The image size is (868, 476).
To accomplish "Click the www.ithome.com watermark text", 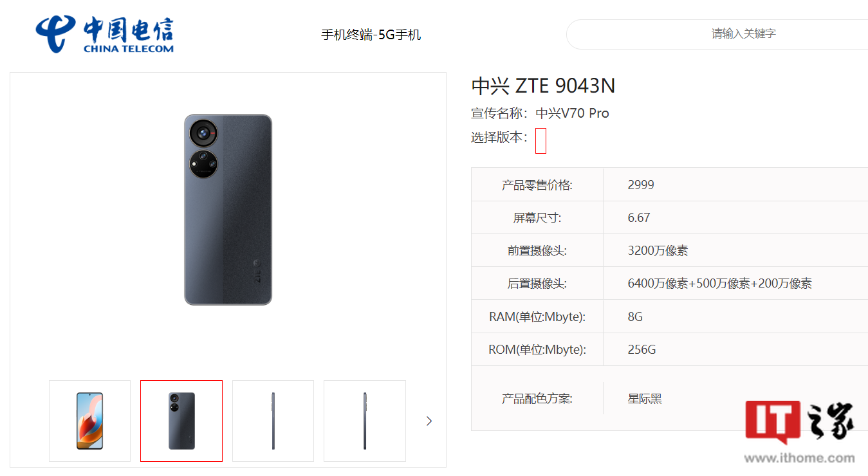I will coord(800,458).
